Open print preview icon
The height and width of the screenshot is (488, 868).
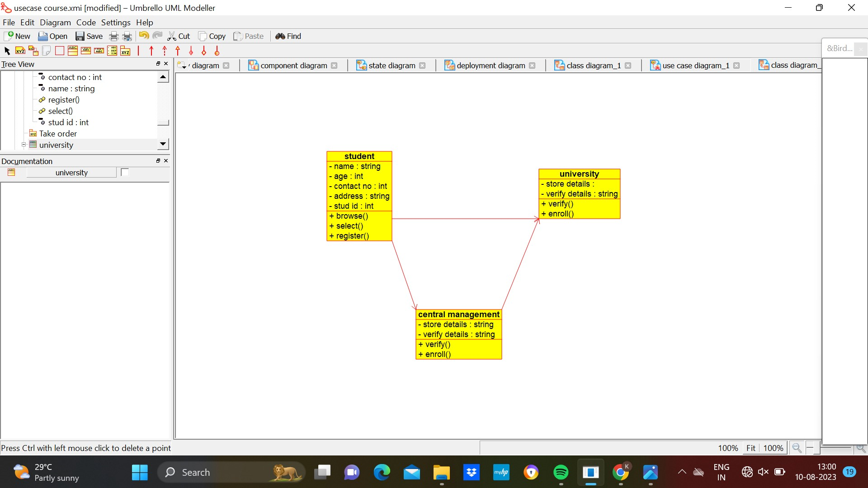pos(127,36)
